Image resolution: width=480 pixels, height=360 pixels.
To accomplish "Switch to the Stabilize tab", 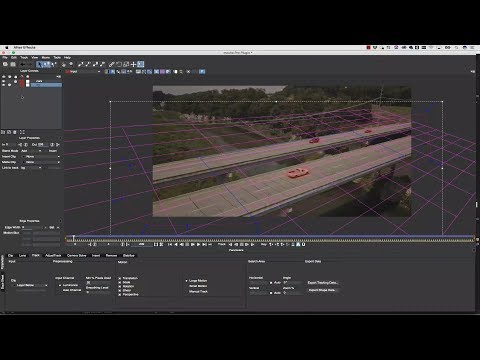I will [x=129, y=255].
